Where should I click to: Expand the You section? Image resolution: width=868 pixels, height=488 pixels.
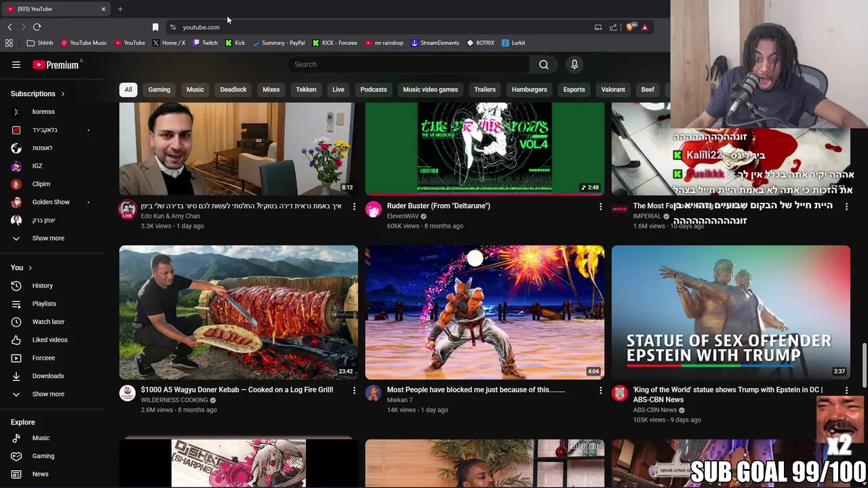click(22, 268)
